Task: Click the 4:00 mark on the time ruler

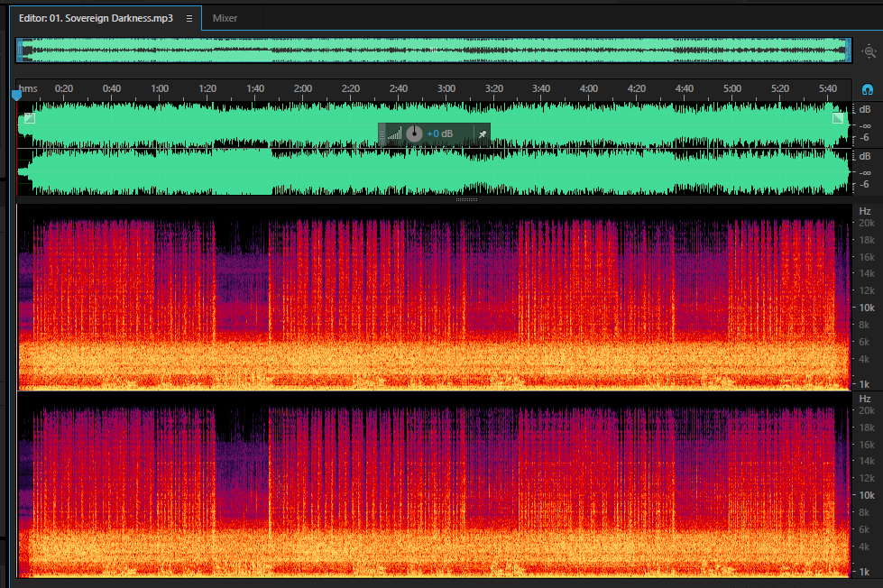Action: pos(588,88)
